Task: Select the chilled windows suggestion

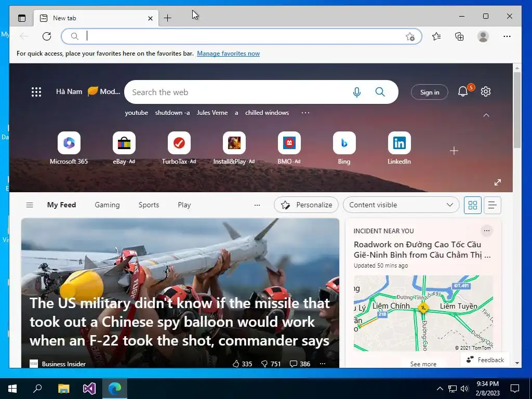Action: tap(267, 113)
